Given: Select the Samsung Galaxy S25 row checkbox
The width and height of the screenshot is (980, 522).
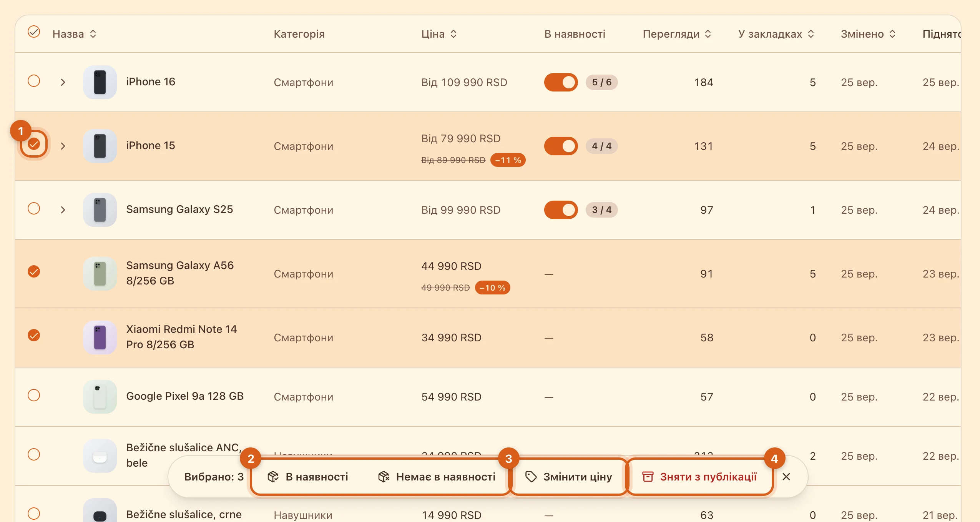Looking at the screenshot, I should click(34, 209).
